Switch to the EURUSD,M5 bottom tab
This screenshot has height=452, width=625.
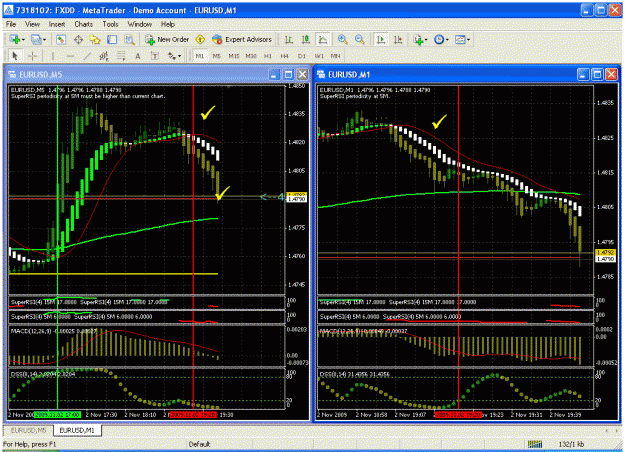pyautogui.click(x=28, y=430)
